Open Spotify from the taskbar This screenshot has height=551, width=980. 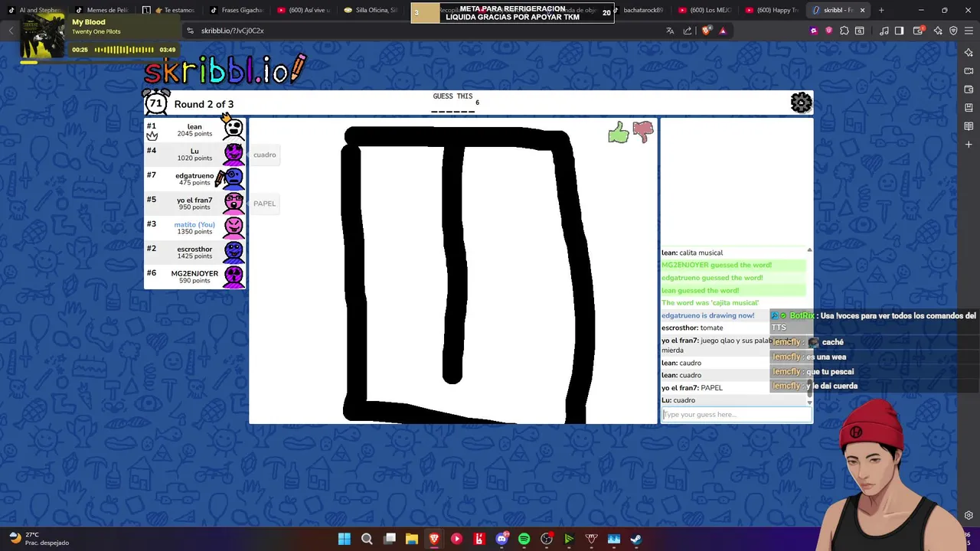[x=524, y=539]
